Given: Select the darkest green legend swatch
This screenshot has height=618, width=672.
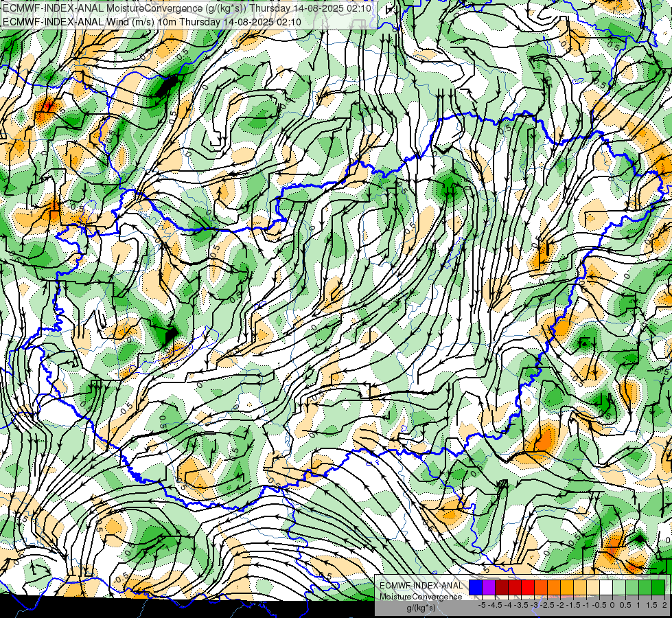Looking at the screenshot, I should (x=658, y=587).
